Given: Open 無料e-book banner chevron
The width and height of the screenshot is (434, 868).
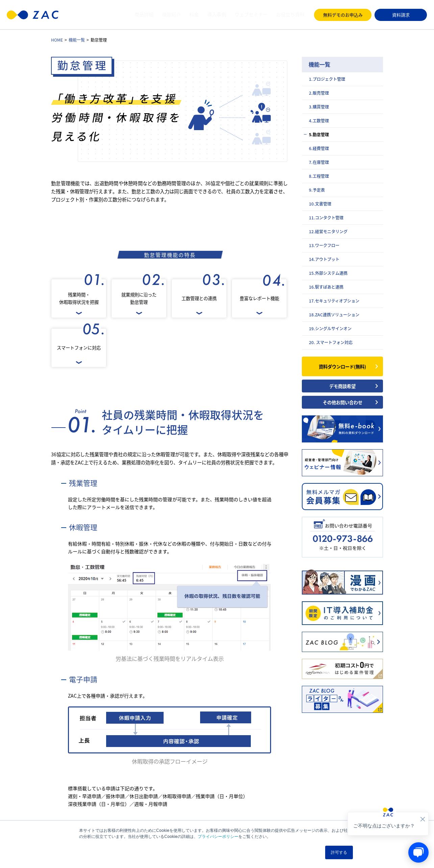Looking at the screenshot, I should pyautogui.click(x=379, y=429).
